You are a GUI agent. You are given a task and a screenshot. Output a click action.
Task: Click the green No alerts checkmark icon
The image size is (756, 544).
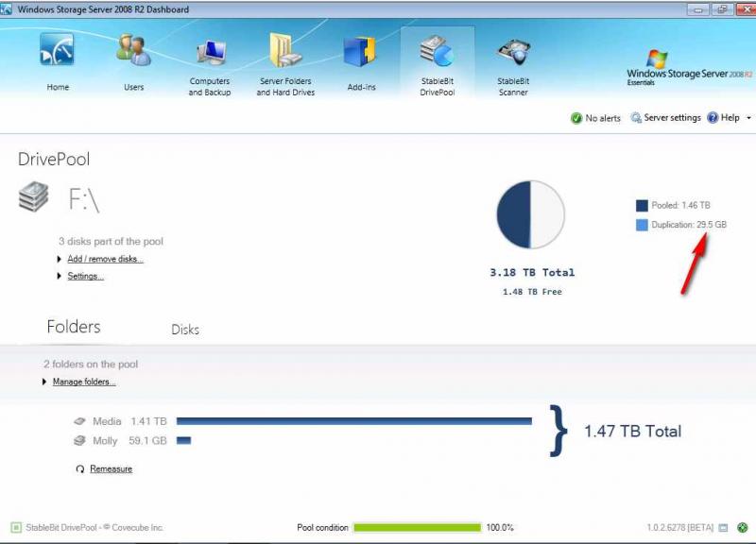pyautogui.click(x=576, y=118)
